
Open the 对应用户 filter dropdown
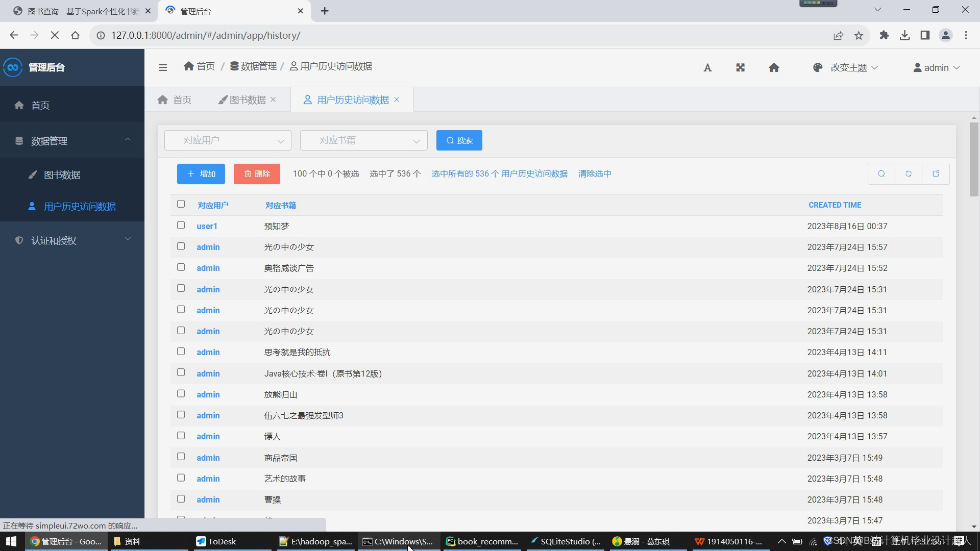pyautogui.click(x=228, y=140)
